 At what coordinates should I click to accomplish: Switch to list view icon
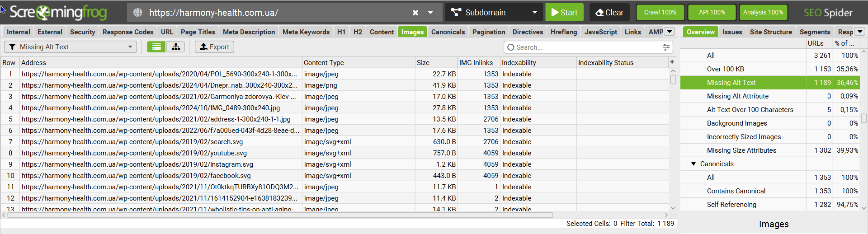[x=156, y=47]
